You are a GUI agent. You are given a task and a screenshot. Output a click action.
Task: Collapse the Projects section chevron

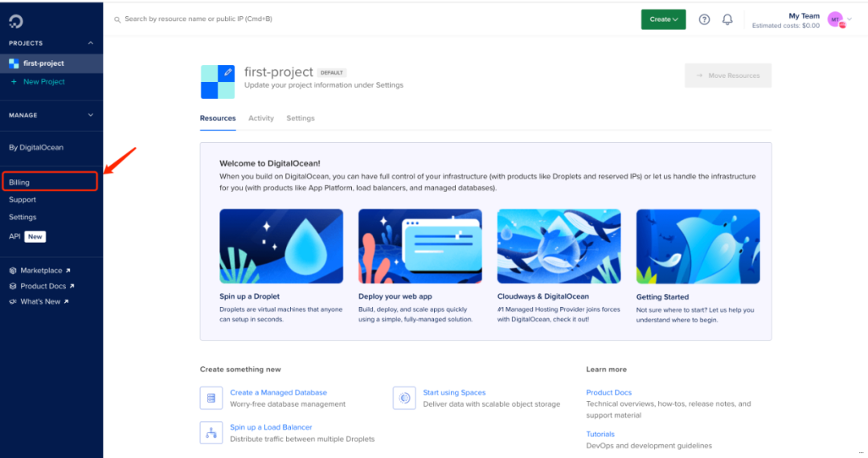click(90, 43)
